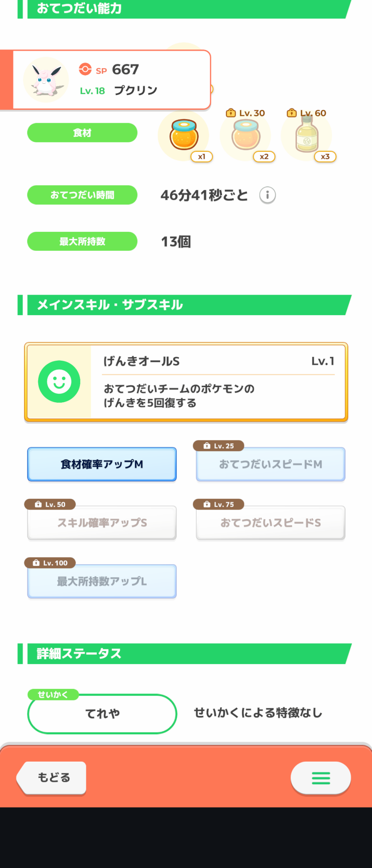Screen dimensions: 372x868
Task: Select locked 最大所持数アップL sub skill
Action: [x=102, y=582]
